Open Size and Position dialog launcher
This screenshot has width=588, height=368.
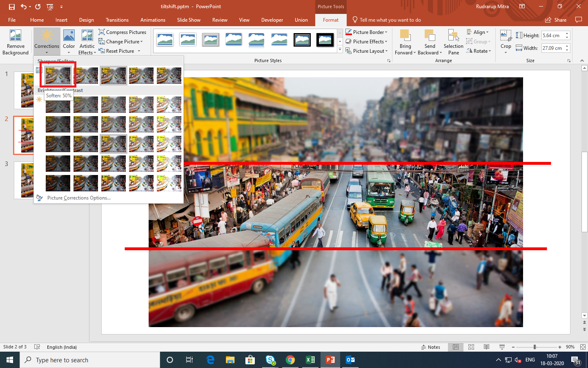coord(569,61)
